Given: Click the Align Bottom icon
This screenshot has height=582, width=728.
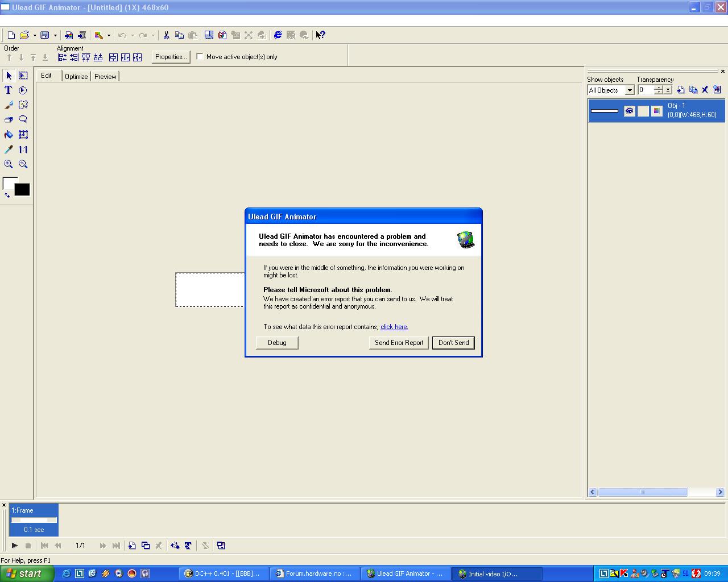Looking at the screenshot, I should pos(98,57).
